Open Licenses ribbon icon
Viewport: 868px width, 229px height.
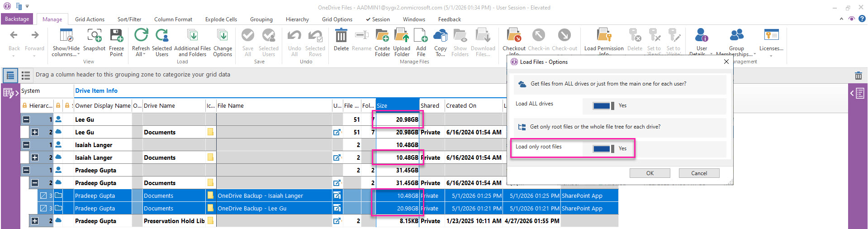[771, 35]
